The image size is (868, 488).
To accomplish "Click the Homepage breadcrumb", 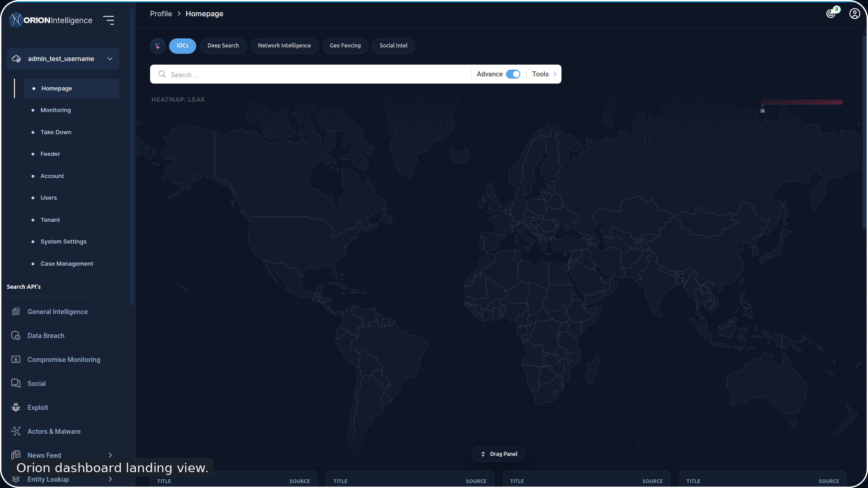I will 204,14.
